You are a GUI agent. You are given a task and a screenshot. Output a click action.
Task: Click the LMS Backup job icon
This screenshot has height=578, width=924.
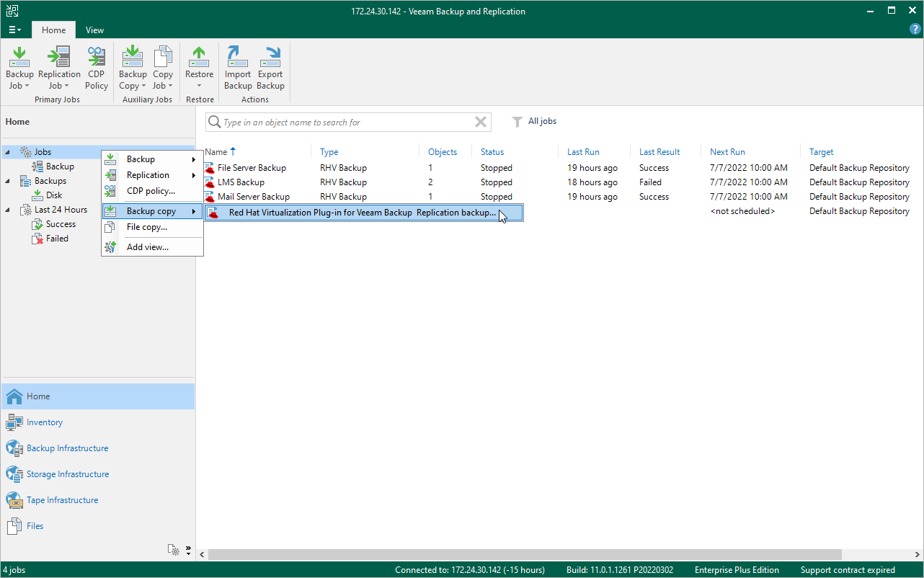pos(210,182)
